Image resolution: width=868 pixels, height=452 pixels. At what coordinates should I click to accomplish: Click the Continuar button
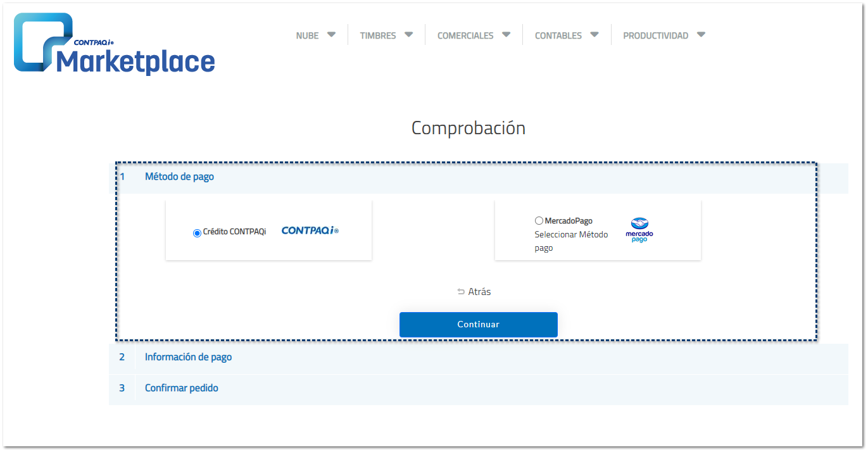pos(479,324)
